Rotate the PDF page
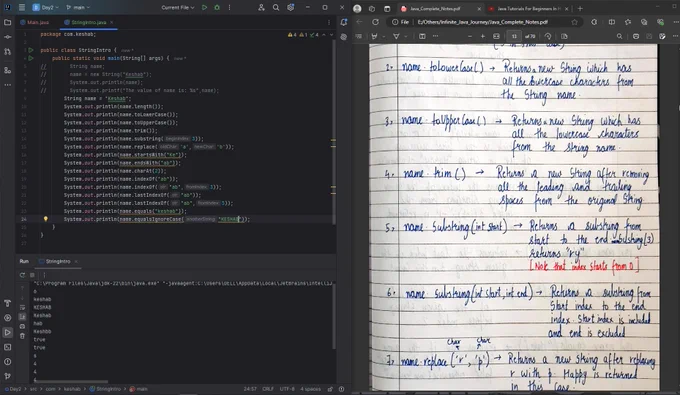 [548, 36]
